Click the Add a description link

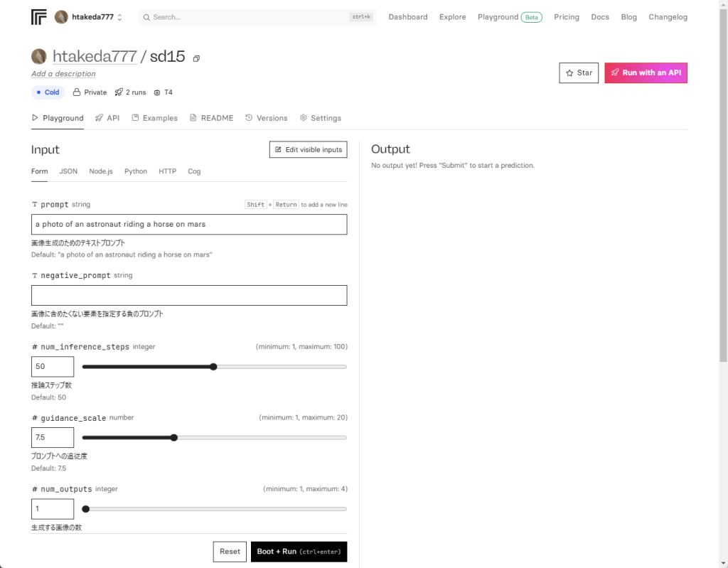(x=63, y=74)
